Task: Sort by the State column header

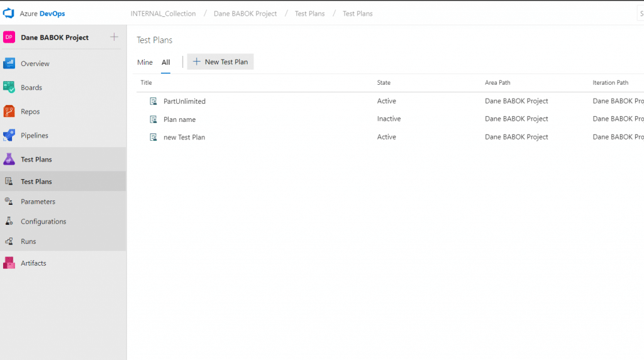Action: click(384, 82)
